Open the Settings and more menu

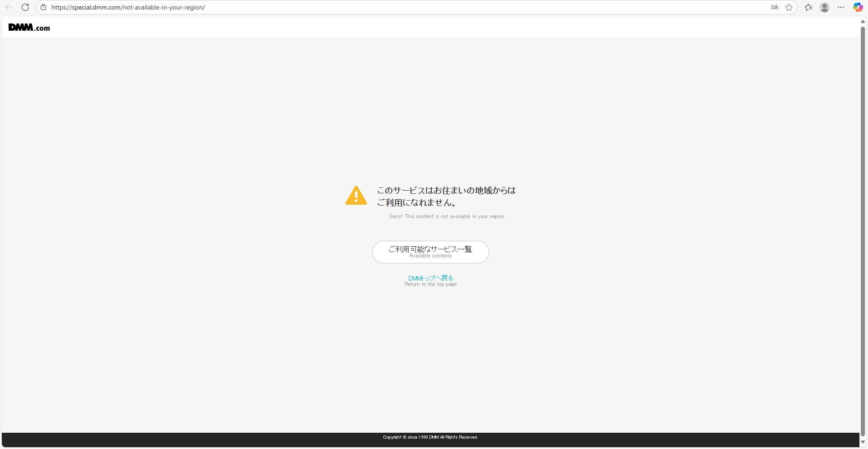841,7
